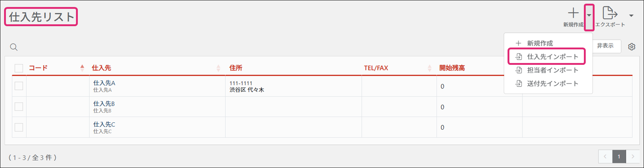
Task: Open the 仕入先A supplier link
Action: pyautogui.click(x=104, y=83)
